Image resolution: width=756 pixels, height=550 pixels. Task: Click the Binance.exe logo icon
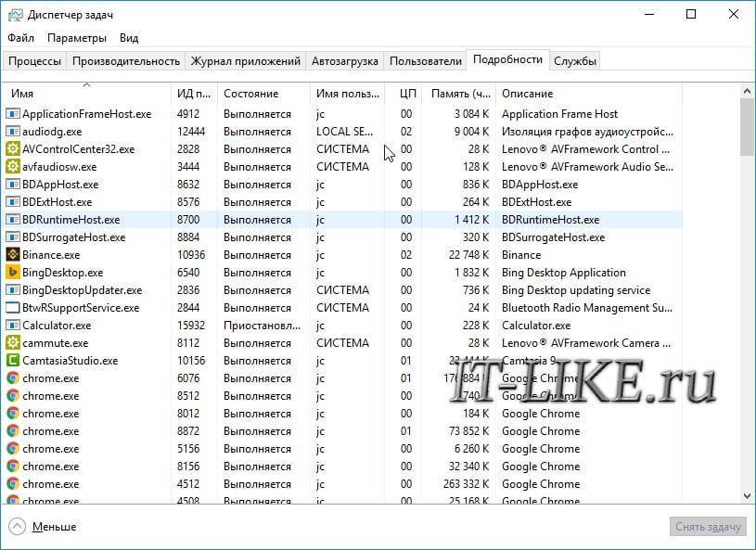[x=13, y=254]
